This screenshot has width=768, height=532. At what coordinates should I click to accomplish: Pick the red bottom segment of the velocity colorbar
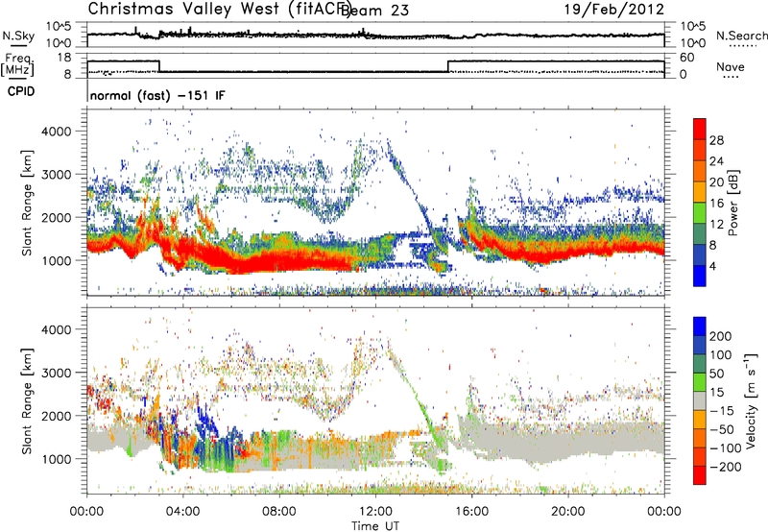(700, 475)
